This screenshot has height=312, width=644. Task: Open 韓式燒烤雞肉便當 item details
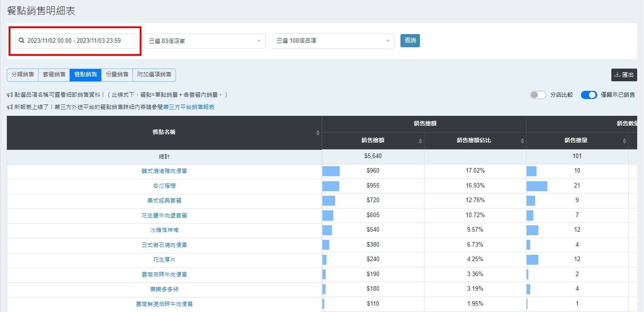pyautogui.click(x=164, y=171)
